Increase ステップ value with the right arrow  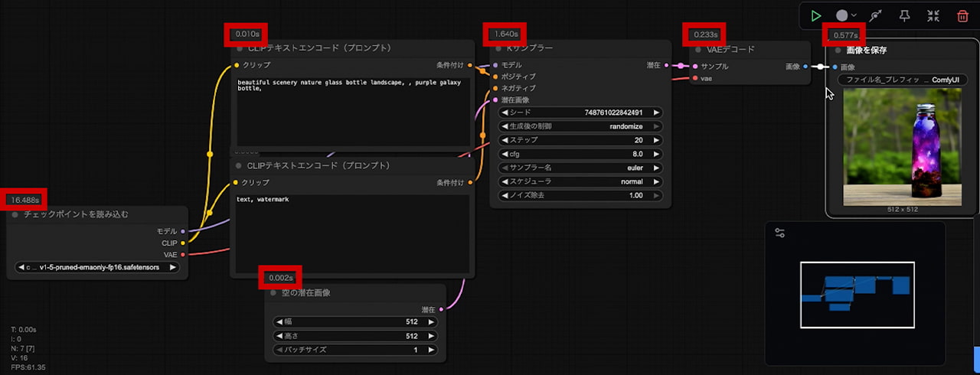[657, 140]
